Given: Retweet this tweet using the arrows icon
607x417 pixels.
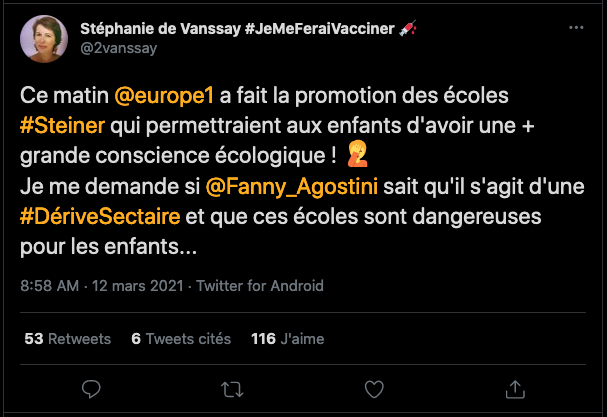Looking at the screenshot, I should click(x=232, y=388).
